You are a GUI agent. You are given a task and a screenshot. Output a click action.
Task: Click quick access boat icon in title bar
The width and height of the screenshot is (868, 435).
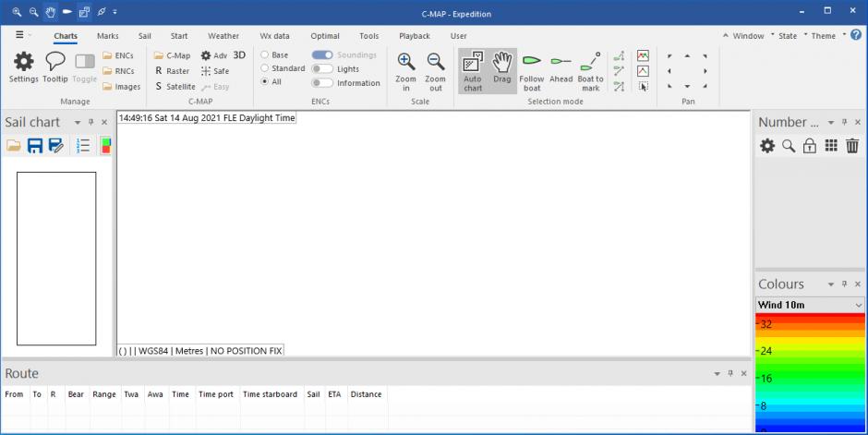(x=67, y=12)
